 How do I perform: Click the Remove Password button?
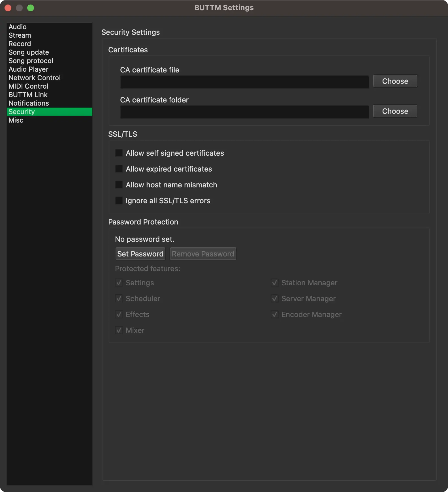[203, 254]
